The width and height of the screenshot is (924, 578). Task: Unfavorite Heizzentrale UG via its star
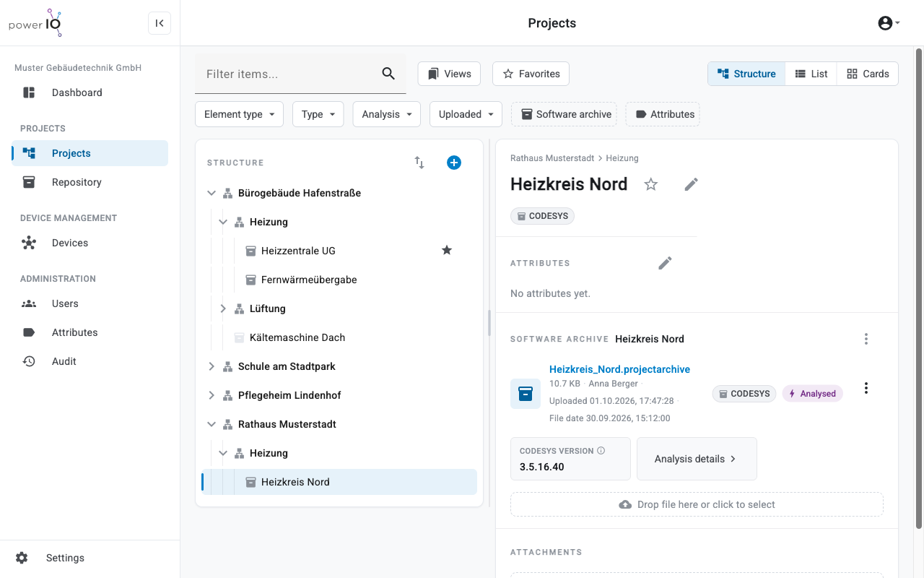click(x=447, y=251)
